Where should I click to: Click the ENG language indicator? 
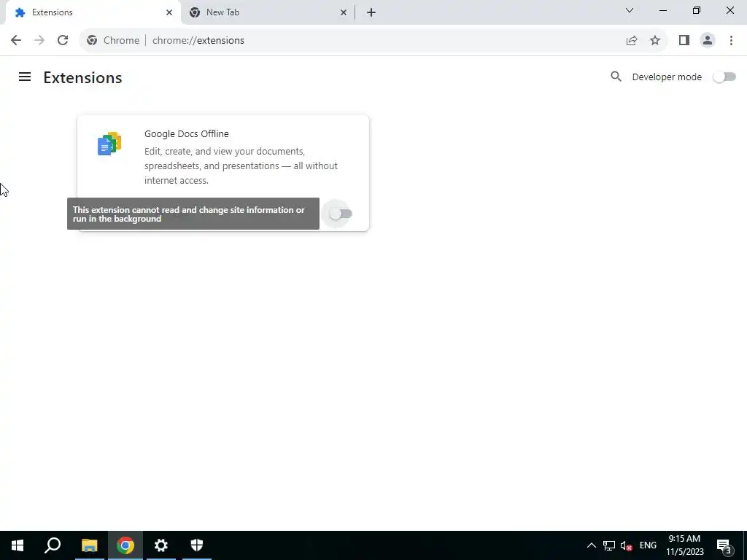(x=648, y=545)
